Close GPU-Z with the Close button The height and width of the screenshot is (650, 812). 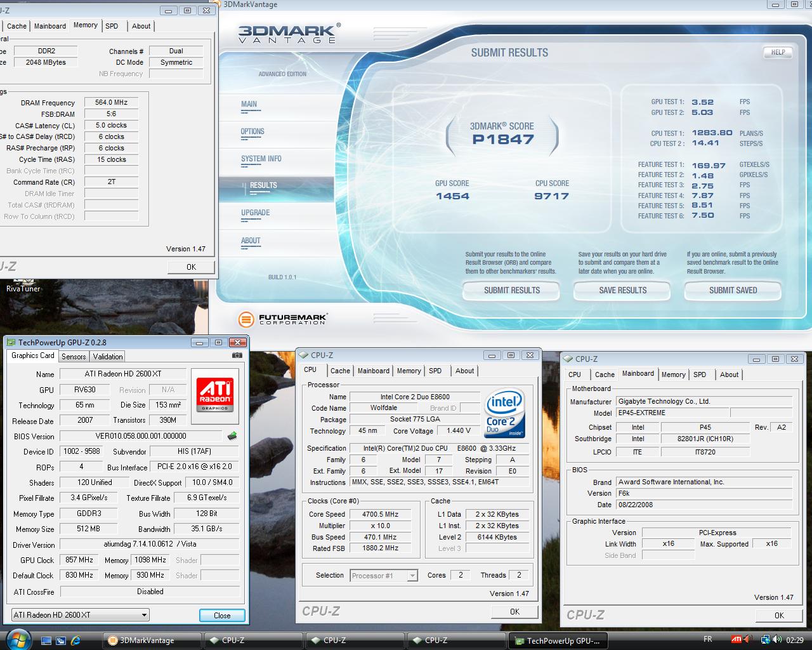click(222, 615)
